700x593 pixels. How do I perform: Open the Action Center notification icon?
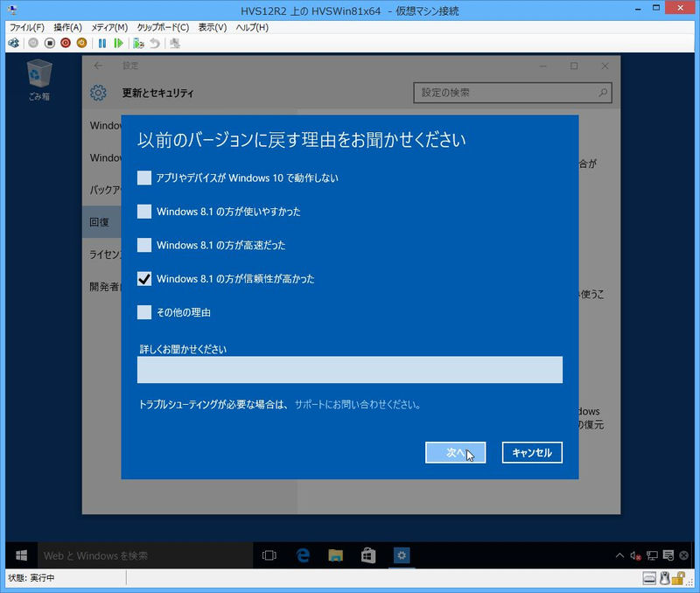[668, 555]
